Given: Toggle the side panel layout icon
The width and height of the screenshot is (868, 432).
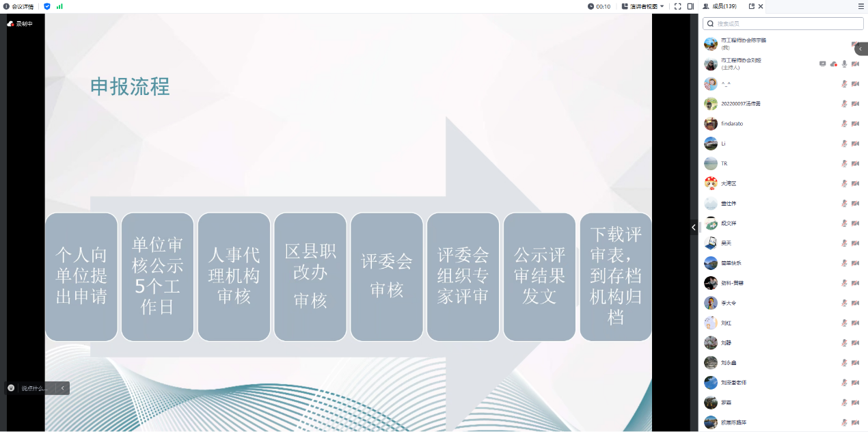Looking at the screenshot, I should 690,6.
